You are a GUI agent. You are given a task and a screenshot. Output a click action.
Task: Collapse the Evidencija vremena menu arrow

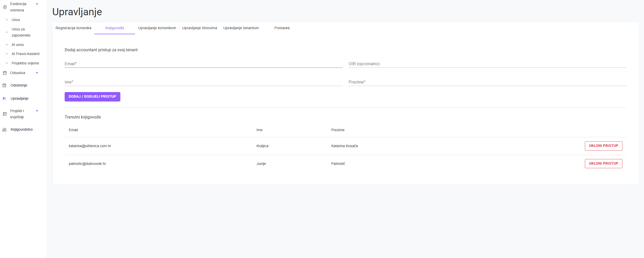pyautogui.click(x=37, y=4)
